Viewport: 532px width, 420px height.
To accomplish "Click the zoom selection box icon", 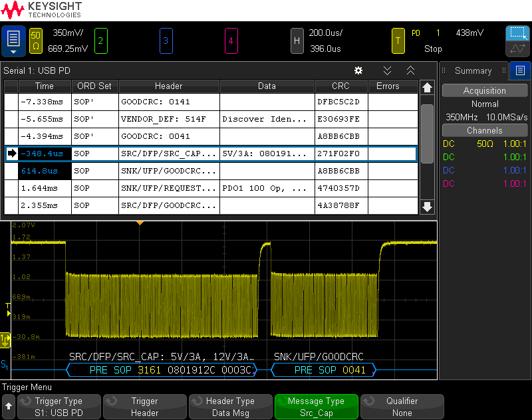I will [x=517, y=33].
